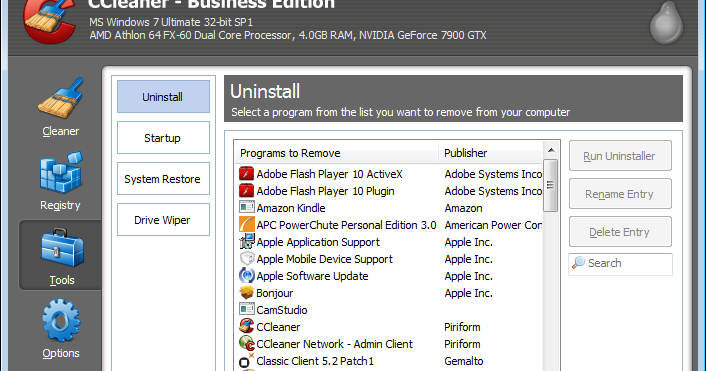The image size is (706, 371).
Task: Click the Adobe Flash Player 10 Plugin icon
Action: tap(246, 191)
